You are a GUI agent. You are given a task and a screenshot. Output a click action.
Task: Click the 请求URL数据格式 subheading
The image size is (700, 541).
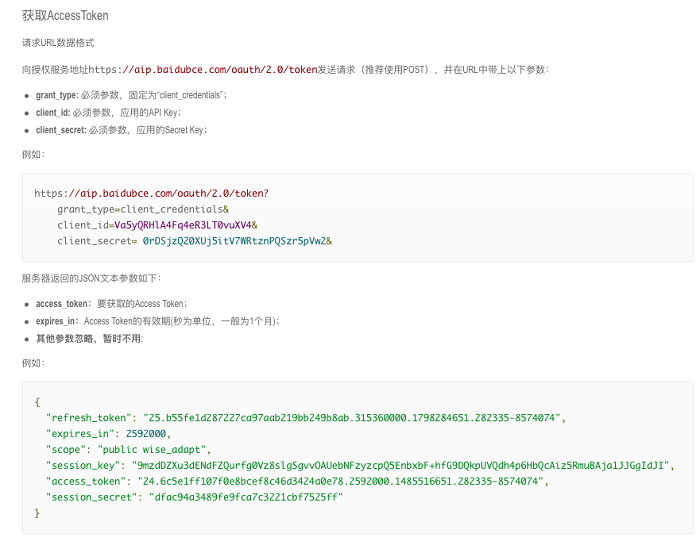coord(58,43)
